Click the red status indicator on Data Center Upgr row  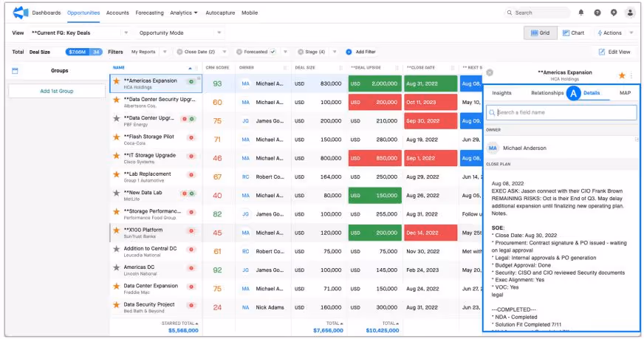pos(185,119)
